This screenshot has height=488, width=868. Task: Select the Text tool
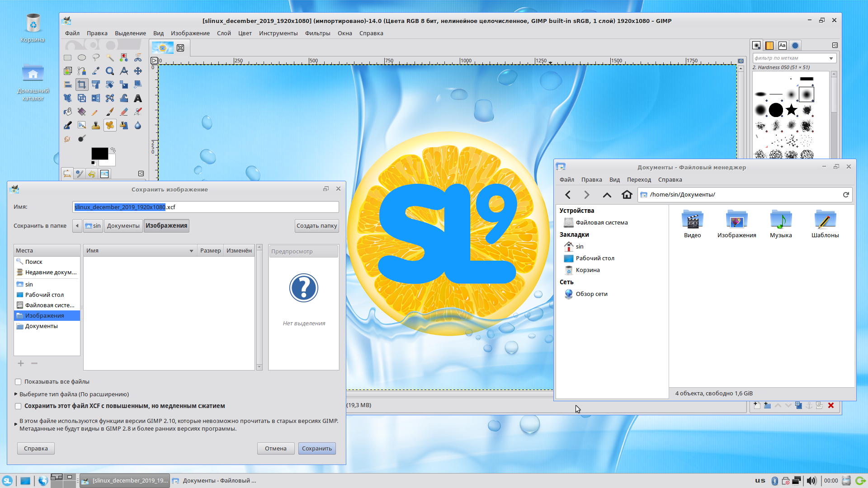pos(138,98)
